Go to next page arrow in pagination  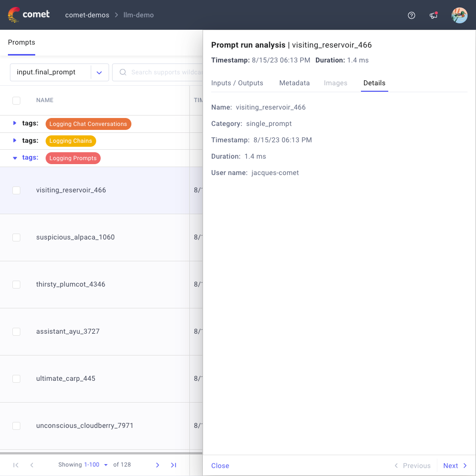(158, 465)
